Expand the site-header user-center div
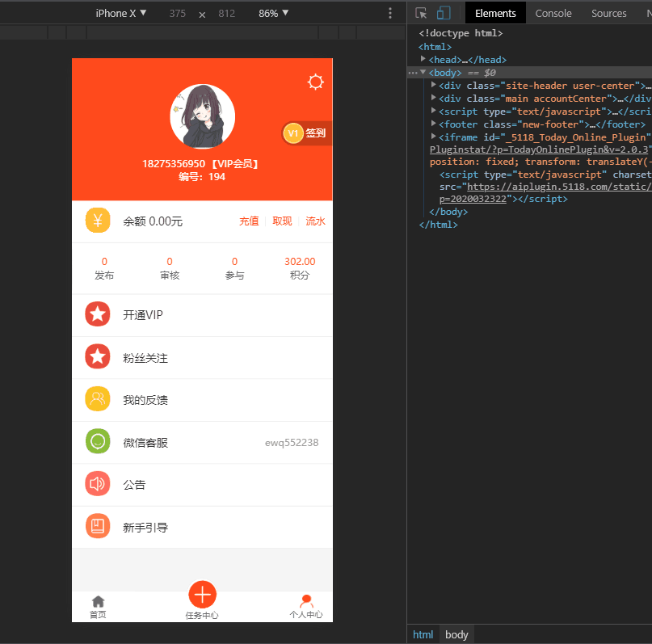Screen dimensions: 652x644 tap(433, 85)
